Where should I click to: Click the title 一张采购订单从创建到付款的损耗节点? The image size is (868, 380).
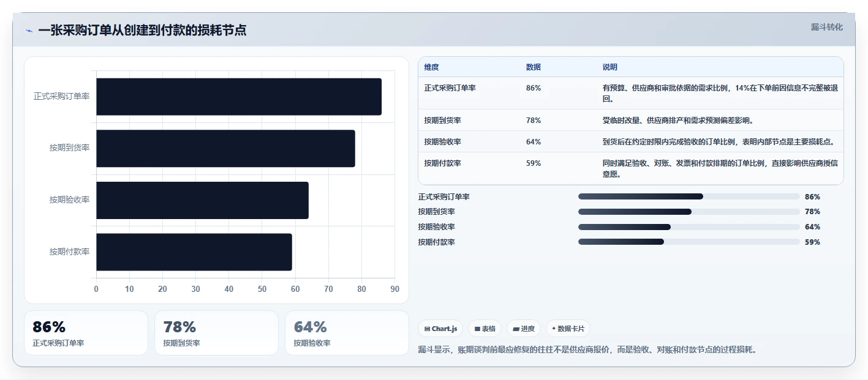click(x=142, y=30)
